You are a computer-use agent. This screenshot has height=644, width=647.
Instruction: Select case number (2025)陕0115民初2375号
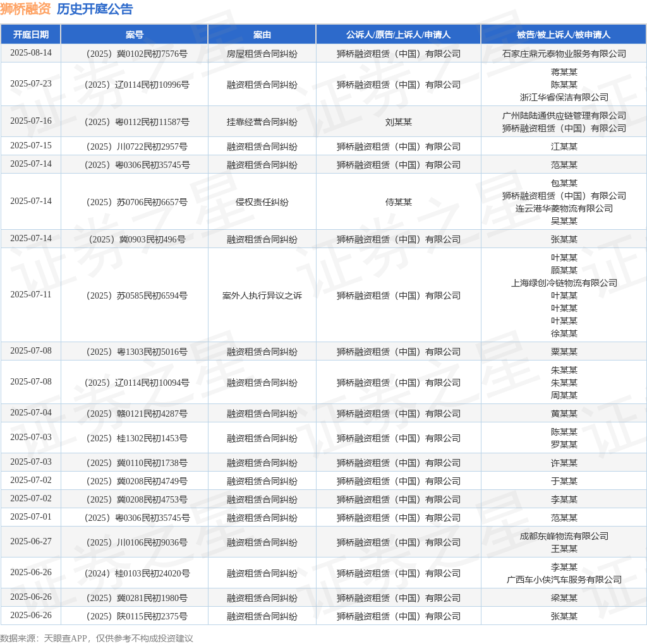pos(135,616)
